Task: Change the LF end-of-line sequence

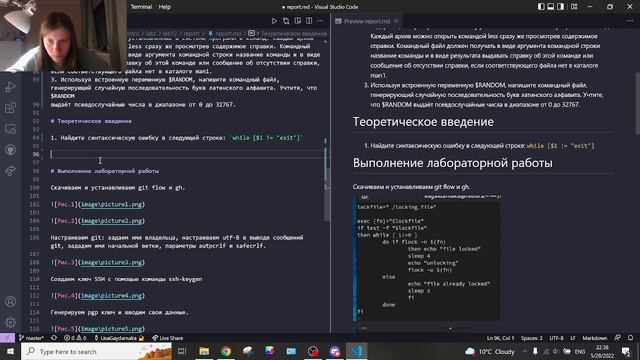Action: (x=573, y=338)
